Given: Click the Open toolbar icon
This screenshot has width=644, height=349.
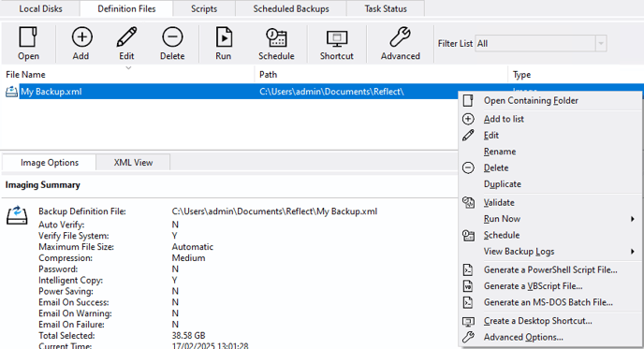Looking at the screenshot, I should click(x=28, y=36).
